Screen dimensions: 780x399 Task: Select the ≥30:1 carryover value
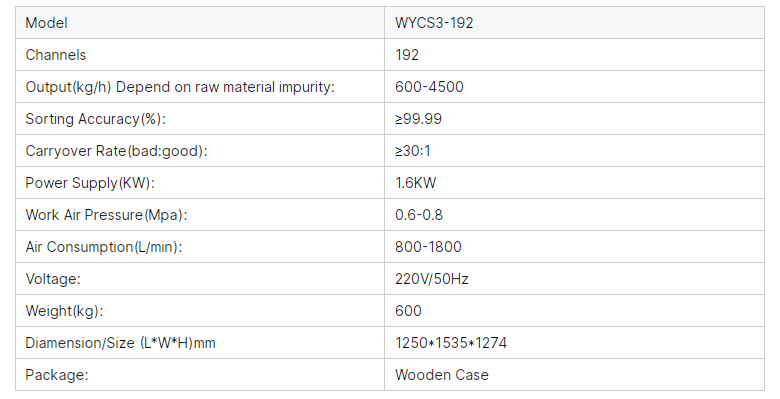click(x=413, y=151)
